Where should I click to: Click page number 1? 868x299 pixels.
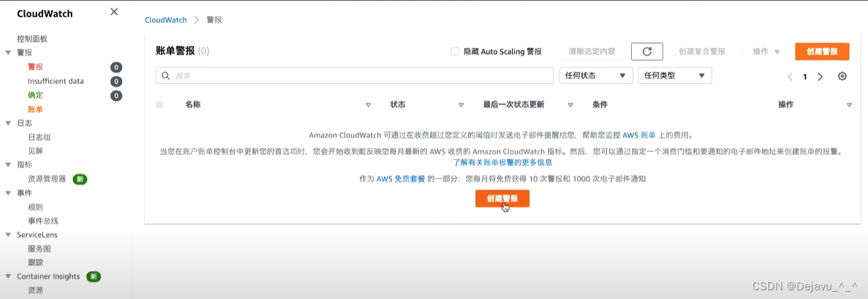tap(805, 77)
